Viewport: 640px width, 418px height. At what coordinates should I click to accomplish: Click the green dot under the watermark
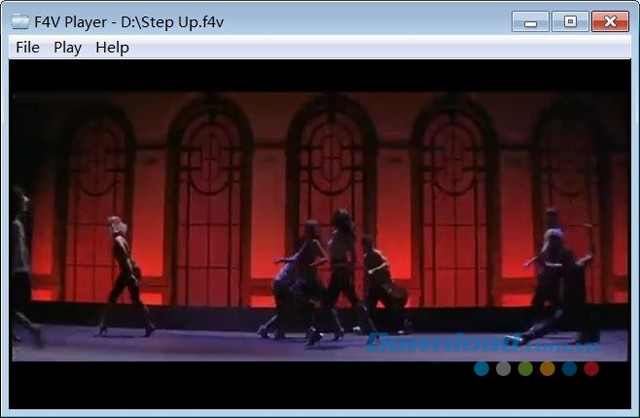pos(526,368)
